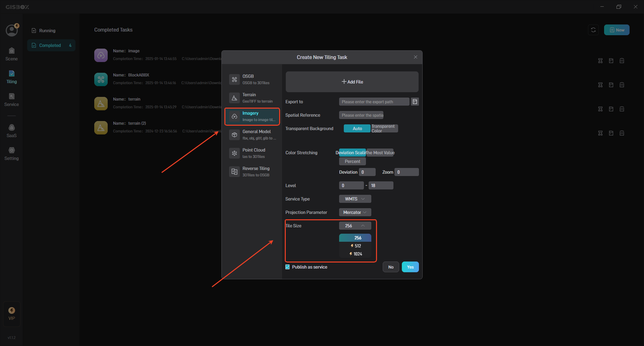Publish the 'image' task as service
This screenshot has height=346, width=644.
pos(600,61)
